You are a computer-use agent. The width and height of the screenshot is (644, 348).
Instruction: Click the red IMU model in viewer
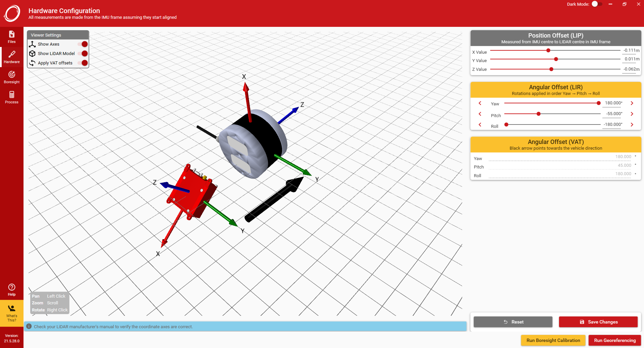click(x=191, y=192)
